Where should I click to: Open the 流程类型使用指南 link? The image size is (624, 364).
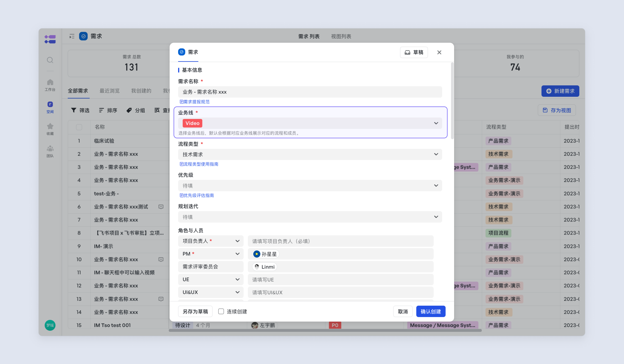click(x=199, y=164)
